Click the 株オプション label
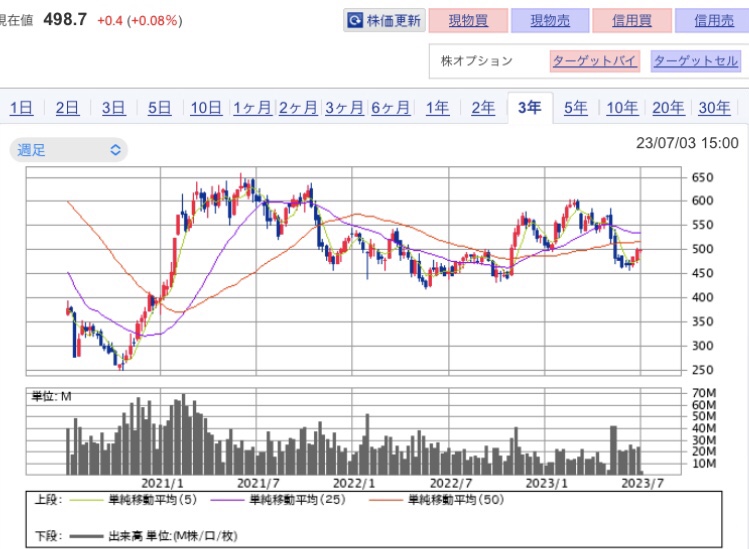749x549 pixels. 476,61
